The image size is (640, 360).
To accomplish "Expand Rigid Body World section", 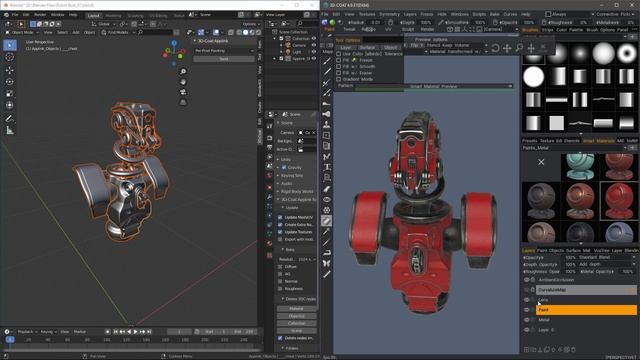I will 296,191.
